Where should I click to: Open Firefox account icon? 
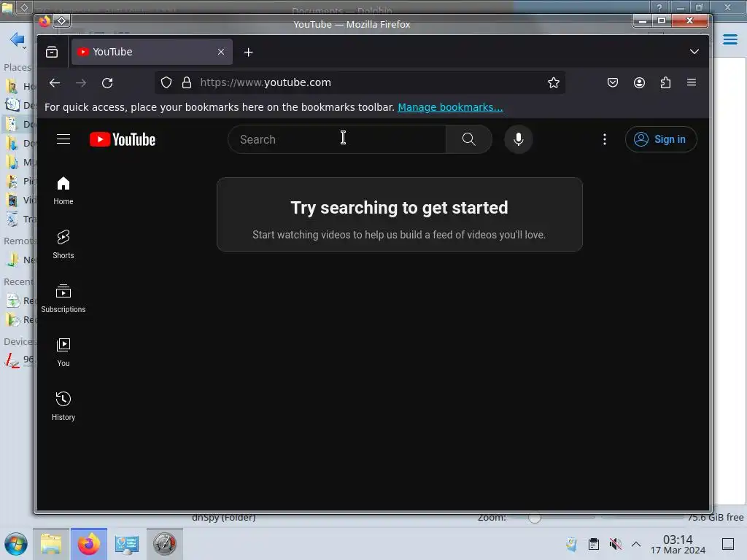point(639,83)
